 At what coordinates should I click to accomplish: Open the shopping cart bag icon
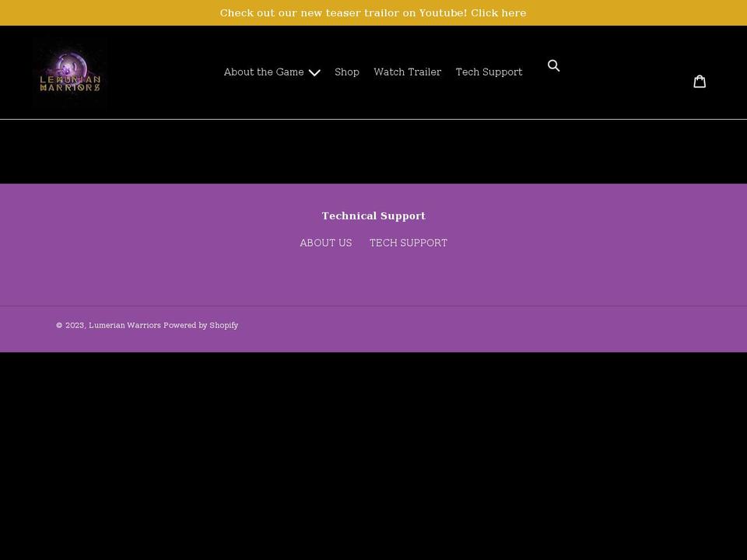pos(700,82)
